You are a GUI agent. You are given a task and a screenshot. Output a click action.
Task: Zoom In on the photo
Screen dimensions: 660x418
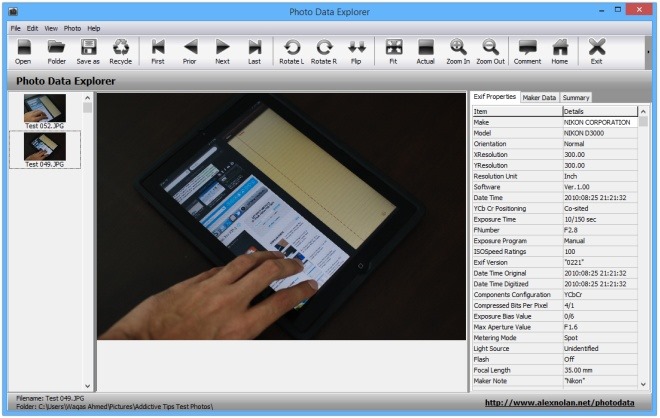click(458, 52)
